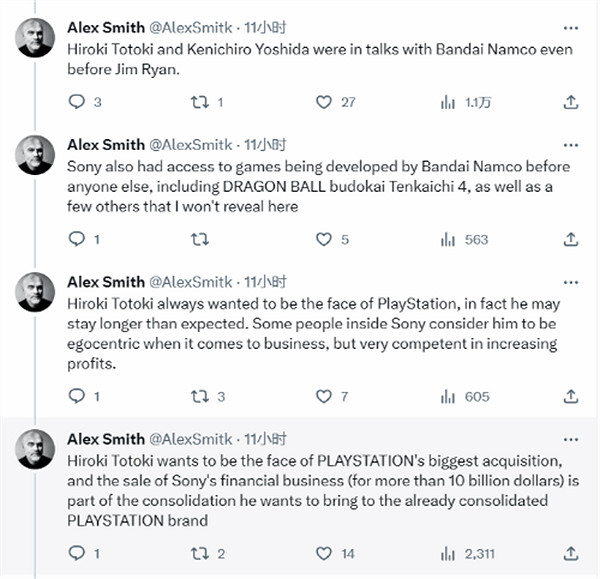Like the tweet with 14 likes
The height and width of the screenshot is (579, 600).
click(x=323, y=553)
